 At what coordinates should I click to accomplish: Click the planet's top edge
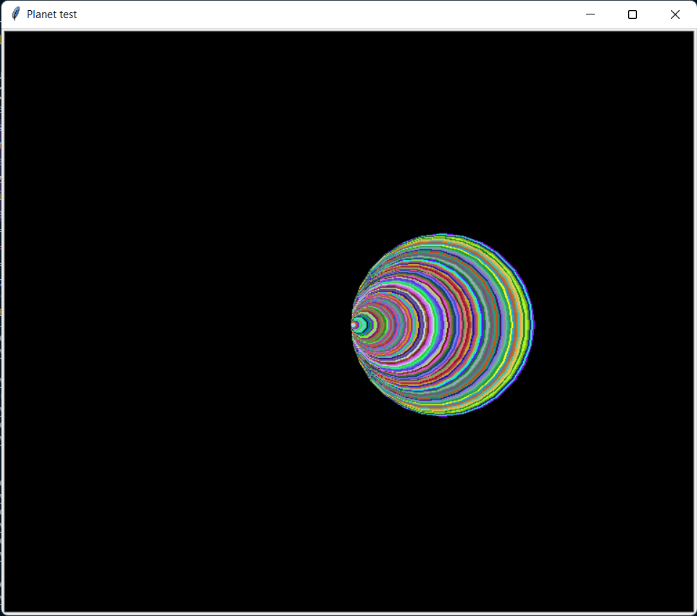pyautogui.click(x=442, y=236)
